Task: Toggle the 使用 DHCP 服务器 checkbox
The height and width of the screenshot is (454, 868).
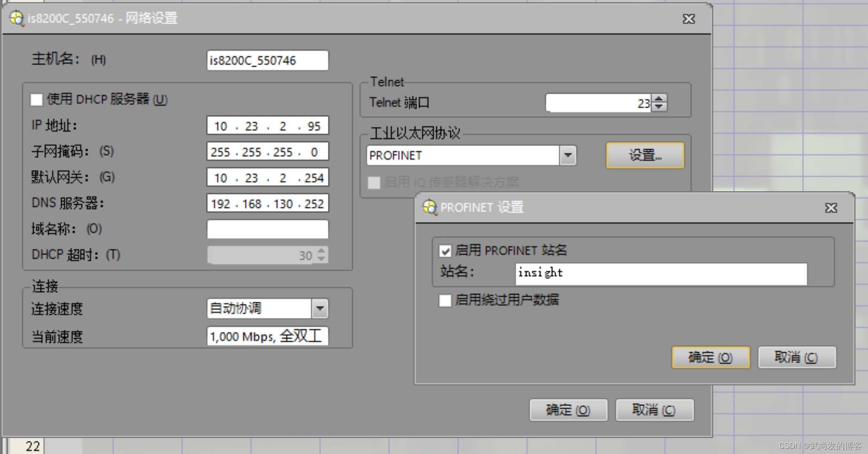Action: [37, 100]
